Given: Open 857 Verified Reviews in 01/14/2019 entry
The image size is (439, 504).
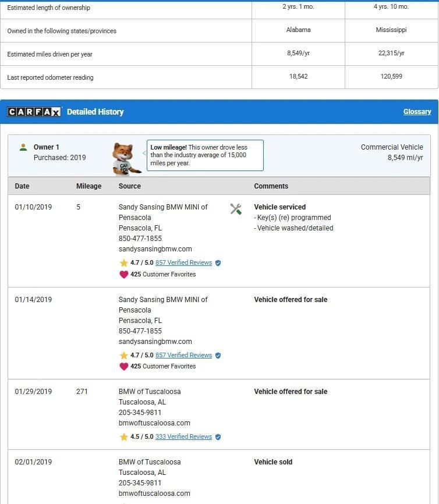Looking at the screenshot, I should 183,356.
